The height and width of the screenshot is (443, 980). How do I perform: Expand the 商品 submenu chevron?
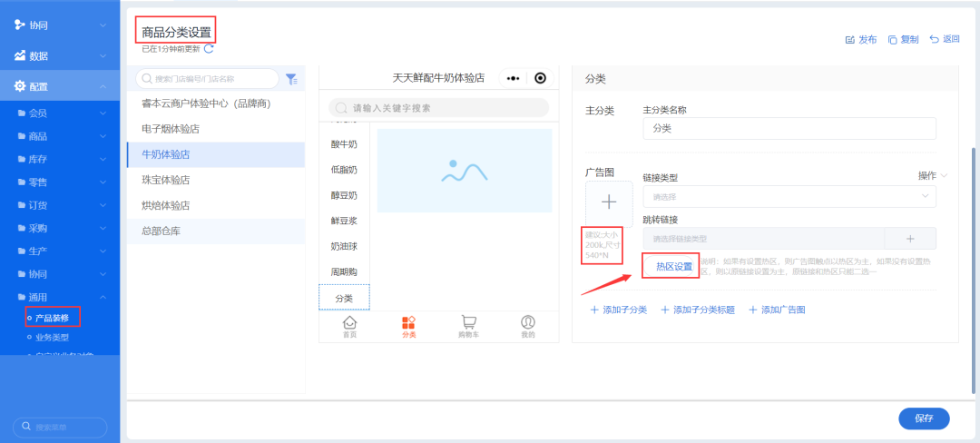[103, 136]
